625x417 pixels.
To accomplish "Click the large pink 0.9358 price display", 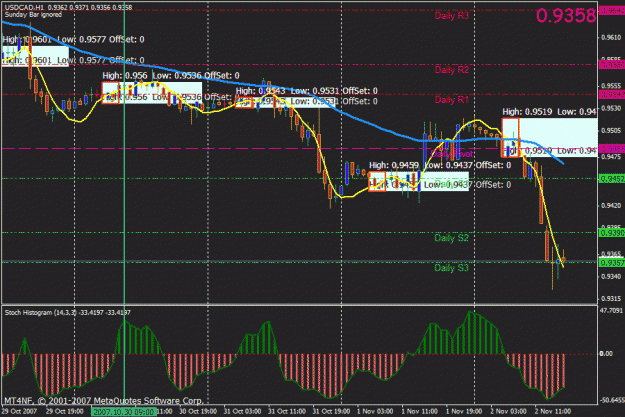I will (566, 16).
